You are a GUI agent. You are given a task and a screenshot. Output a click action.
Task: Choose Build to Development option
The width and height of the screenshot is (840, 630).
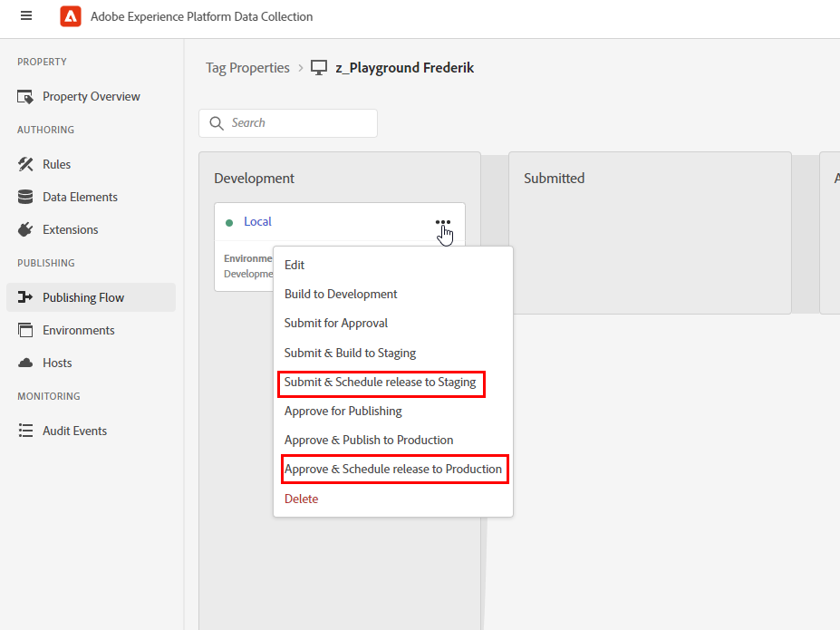click(341, 294)
